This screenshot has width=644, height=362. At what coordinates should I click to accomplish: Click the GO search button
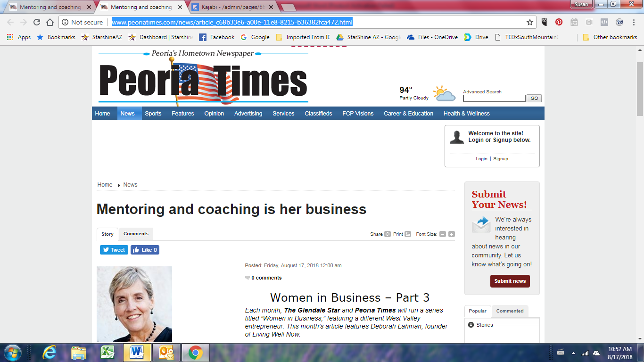[534, 99]
